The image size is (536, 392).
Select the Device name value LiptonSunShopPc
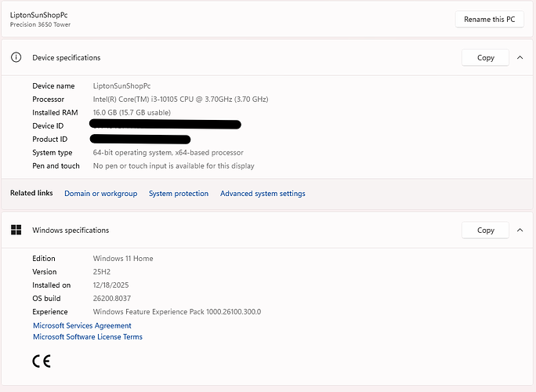coord(121,86)
